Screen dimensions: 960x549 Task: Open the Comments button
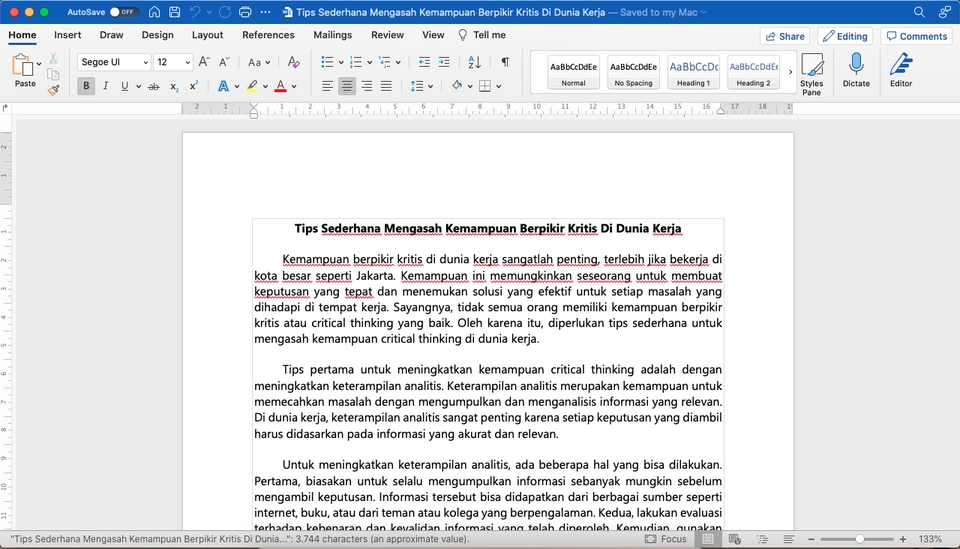point(915,36)
